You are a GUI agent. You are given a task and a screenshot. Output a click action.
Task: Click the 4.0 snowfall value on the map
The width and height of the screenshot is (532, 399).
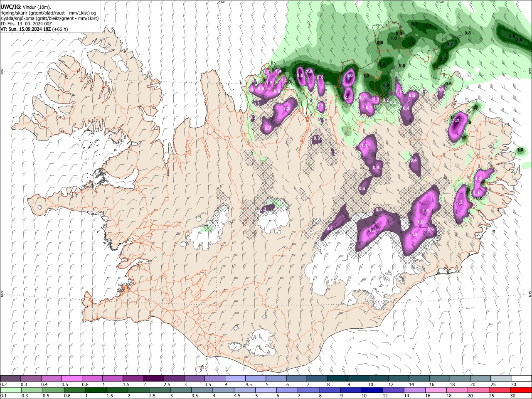point(350,76)
